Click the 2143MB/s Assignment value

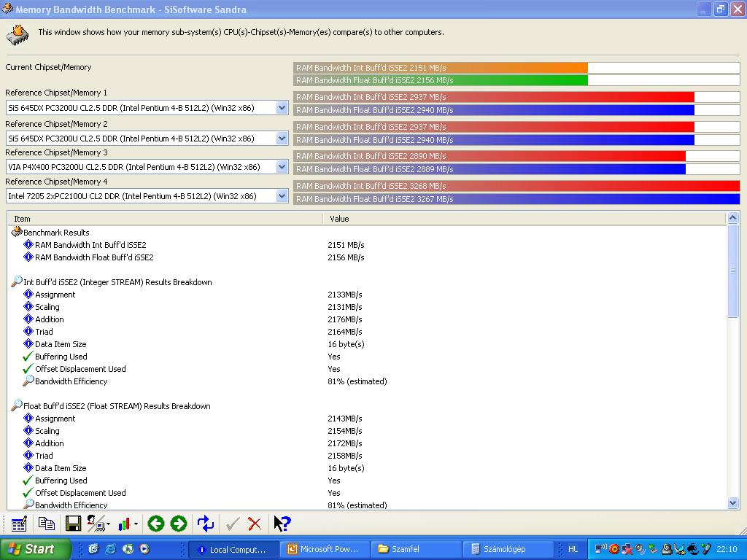(345, 418)
